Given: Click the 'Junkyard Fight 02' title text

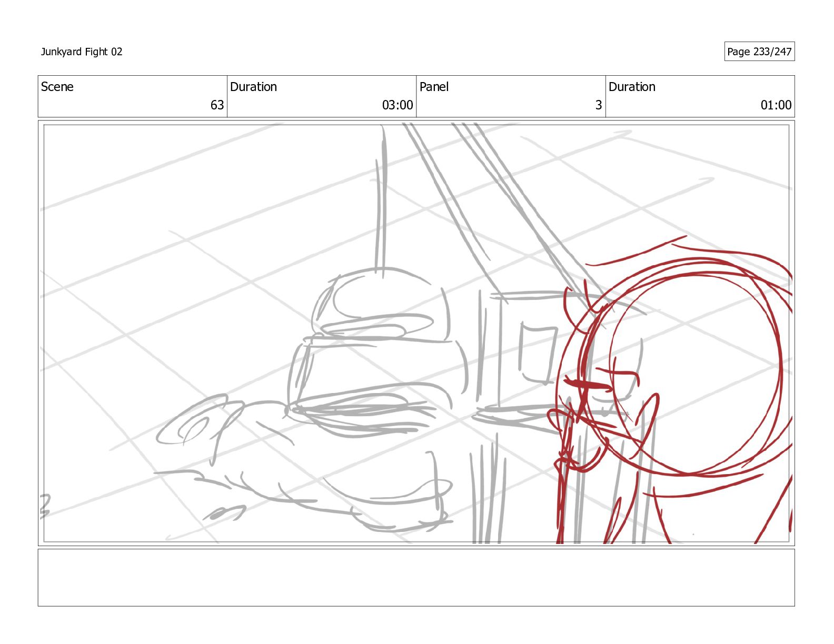Looking at the screenshot, I should 82,52.
